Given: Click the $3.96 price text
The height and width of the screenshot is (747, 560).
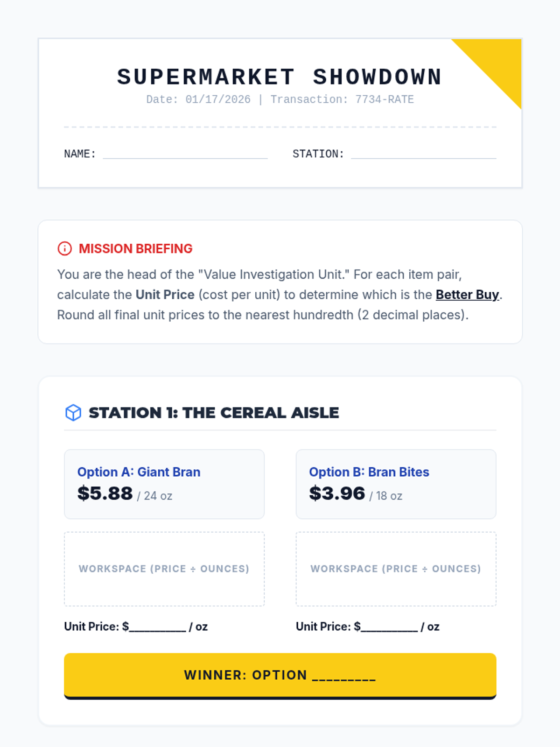Looking at the screenshot, I should (x=337, y=493).
